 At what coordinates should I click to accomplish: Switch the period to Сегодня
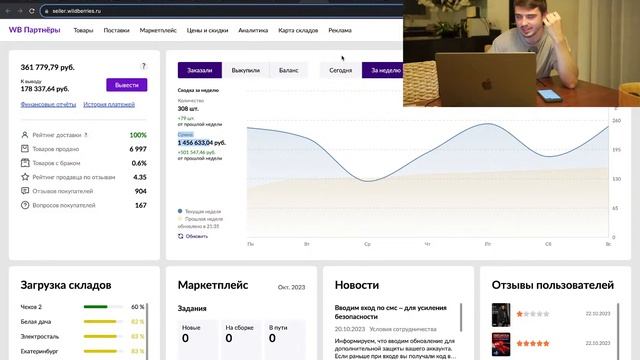(340, 70)
